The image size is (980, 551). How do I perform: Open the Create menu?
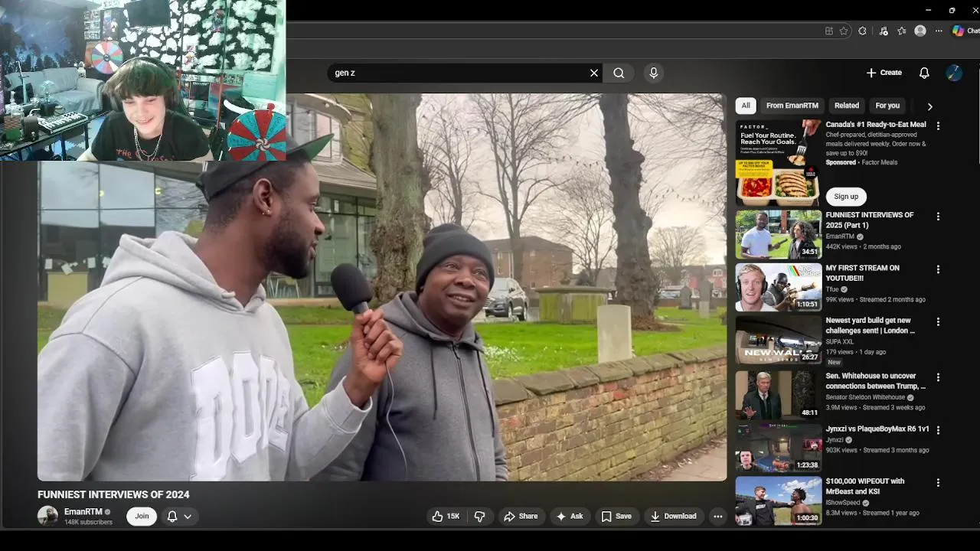click(884, 73)
